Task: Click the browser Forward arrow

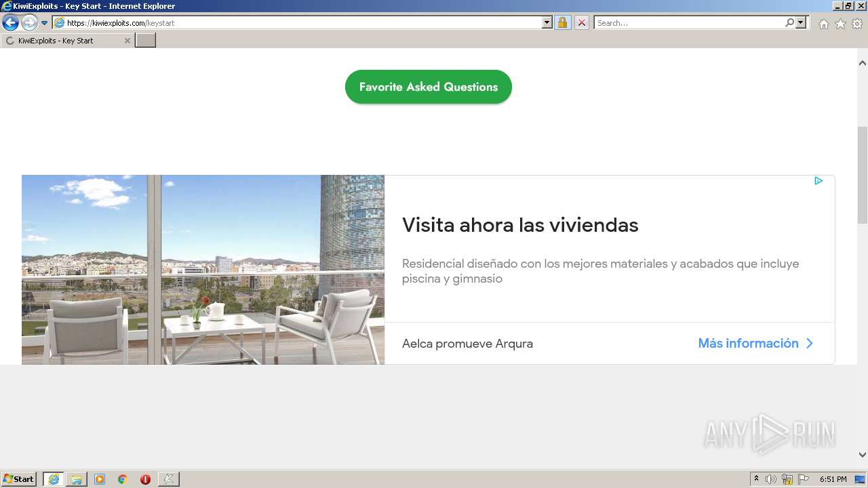Action: [29, 22]
